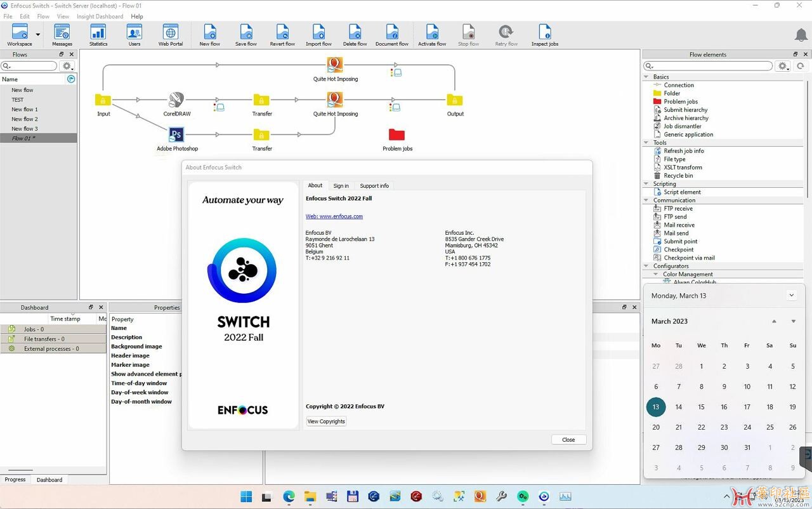Go to previous month in calendar
The height and width of the screenshot is (509, 812).
click(x=774, y=321)
